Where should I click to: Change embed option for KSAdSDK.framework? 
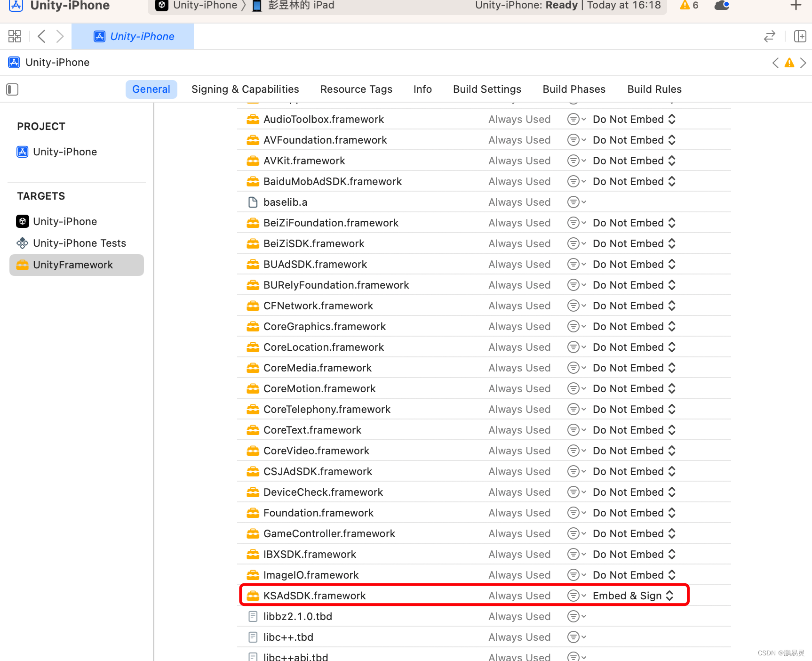tap(633, 596)
